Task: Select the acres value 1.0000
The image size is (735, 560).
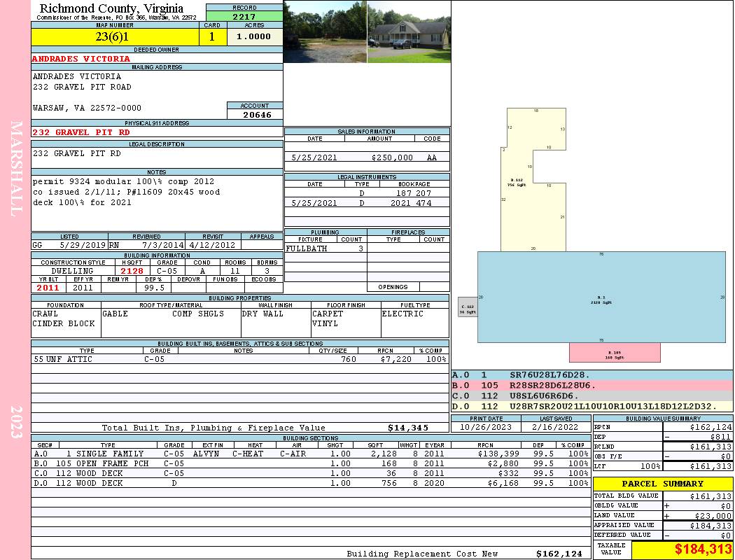Action: click(253, 37)
